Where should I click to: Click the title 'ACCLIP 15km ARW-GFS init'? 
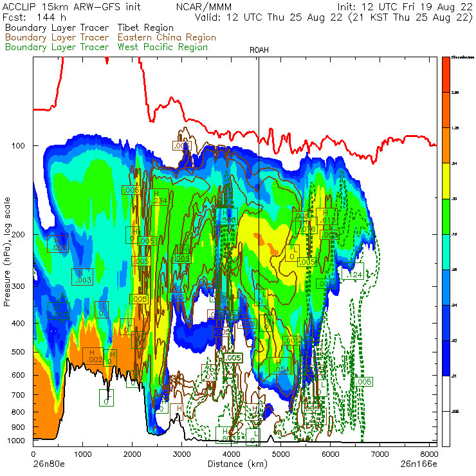pos(71,6)
